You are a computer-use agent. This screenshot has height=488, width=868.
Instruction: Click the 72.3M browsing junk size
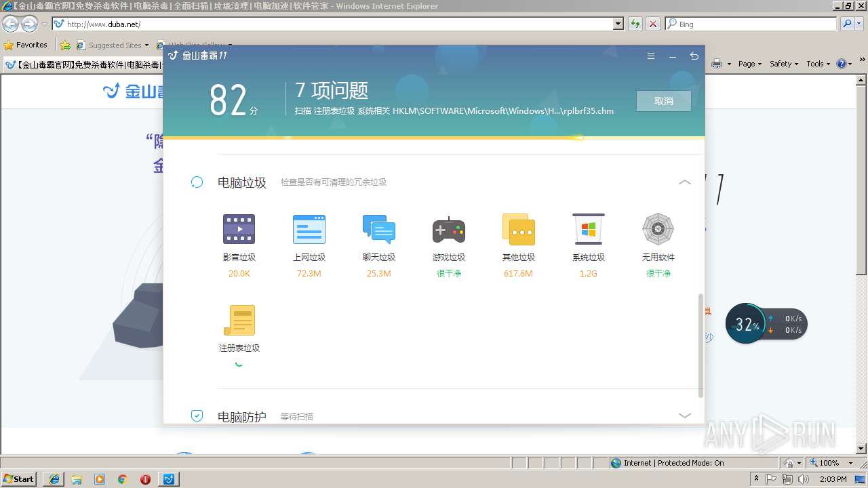(309, 274)
